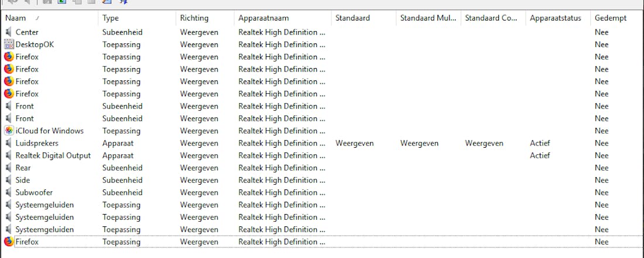
Task: Click Nee in the Luidsprekers row
Action: [x=602, y=143]
